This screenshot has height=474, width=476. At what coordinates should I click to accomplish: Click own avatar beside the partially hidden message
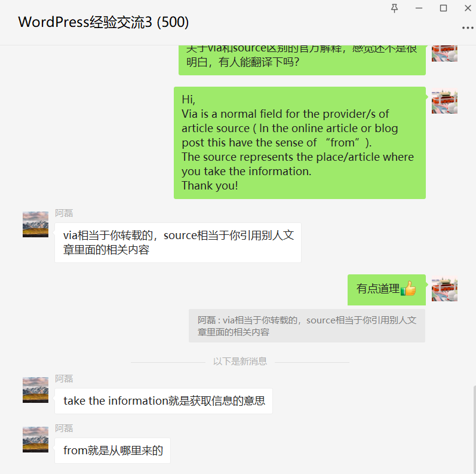click(x=444, y=53)
